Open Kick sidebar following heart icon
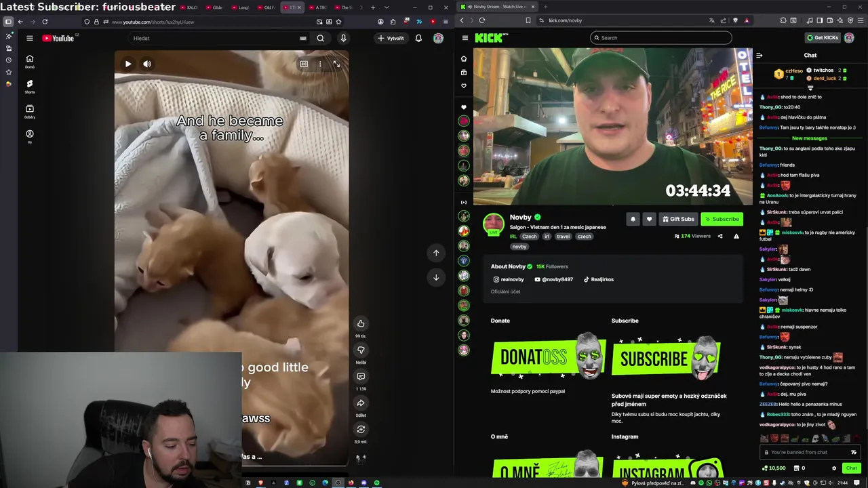 coord(464,85)
